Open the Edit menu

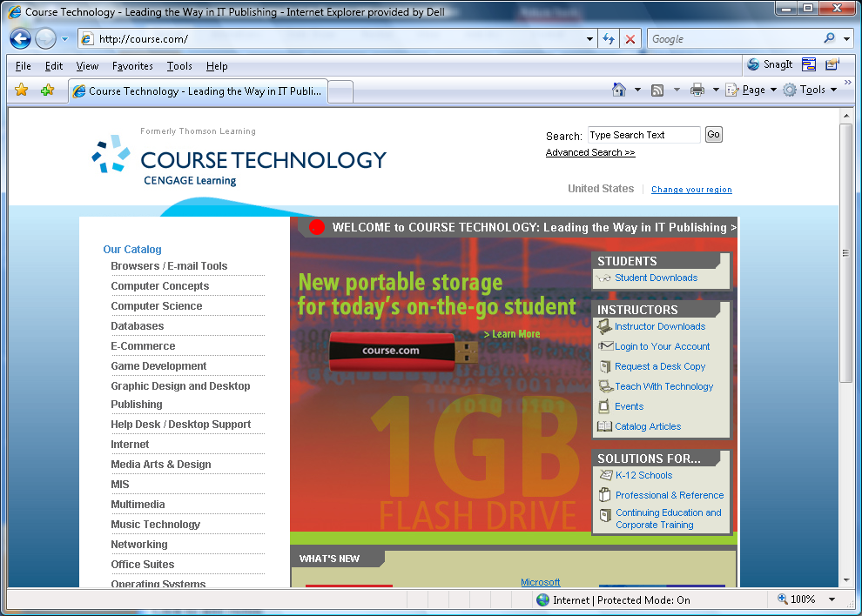(x=53, y=66)
